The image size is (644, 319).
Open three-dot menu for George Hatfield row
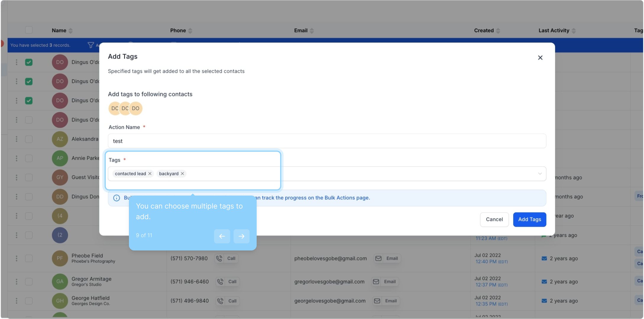[17, 301]
